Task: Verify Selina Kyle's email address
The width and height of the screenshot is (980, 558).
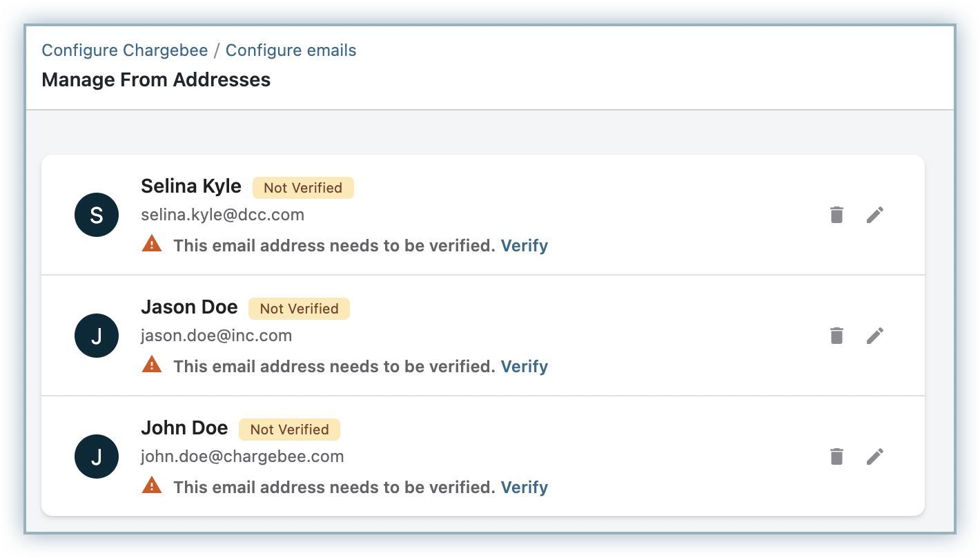Action: pos(525,246)
